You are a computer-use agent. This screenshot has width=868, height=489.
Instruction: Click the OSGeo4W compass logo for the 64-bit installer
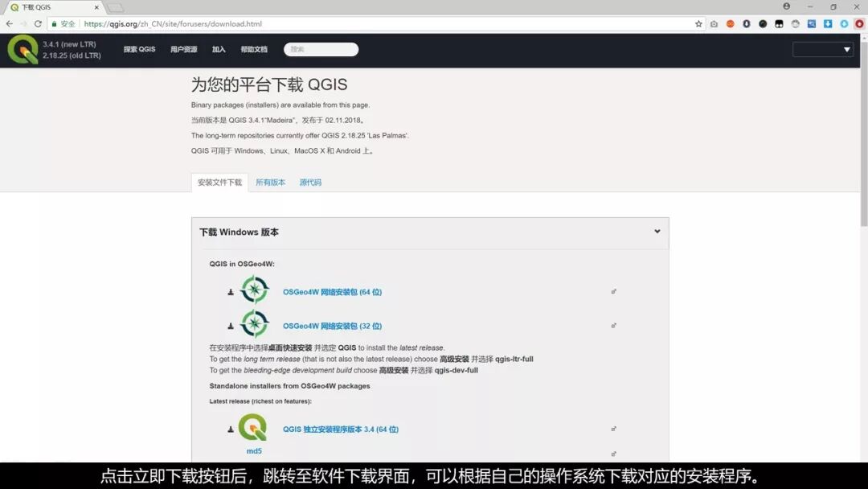pyautogui.click(x=255, y=289)
